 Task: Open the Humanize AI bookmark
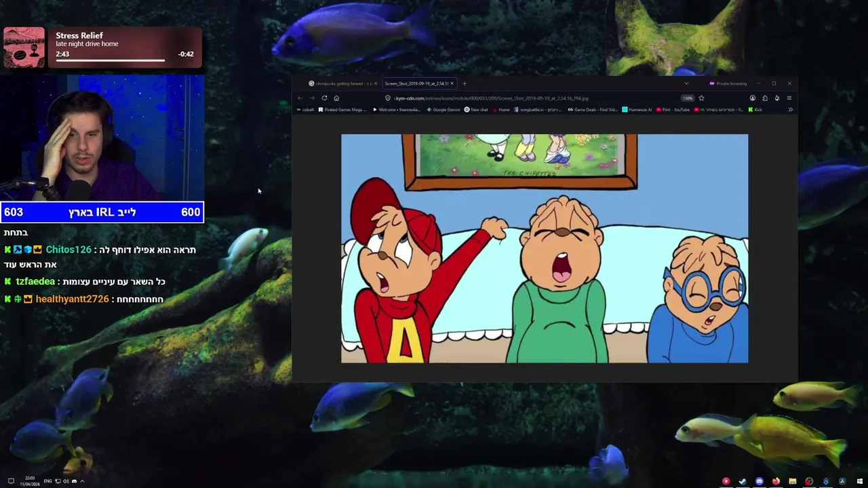pyautogui.click(x=637, y=110)
